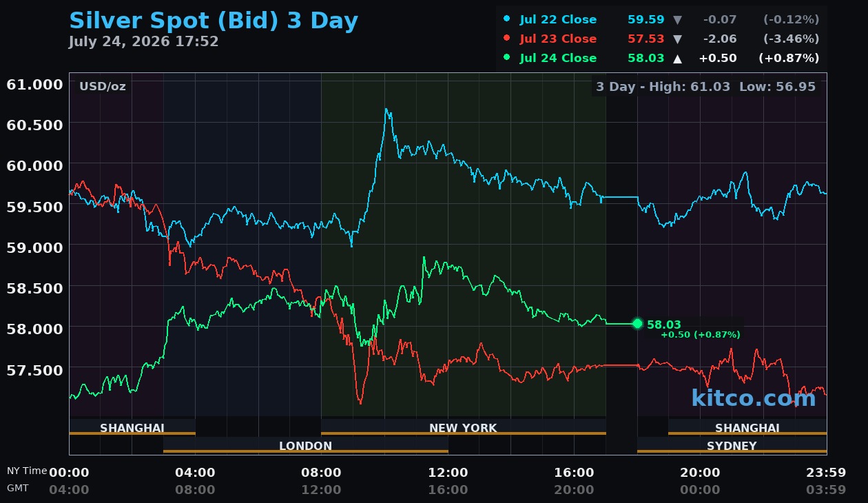The width and height of the screenshot is (868, 503).
Task: Click the 3 Day High Low summary
Action: coord(705,87)
